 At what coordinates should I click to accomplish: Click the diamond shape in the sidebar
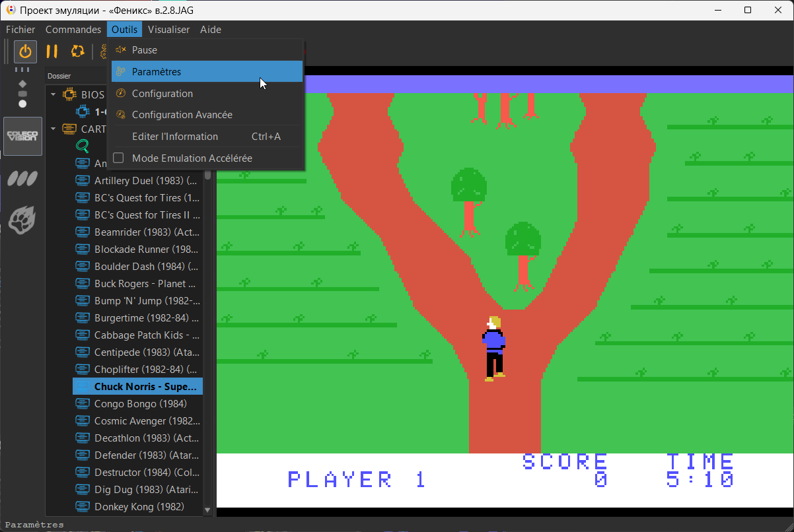(x=22, y=84)
